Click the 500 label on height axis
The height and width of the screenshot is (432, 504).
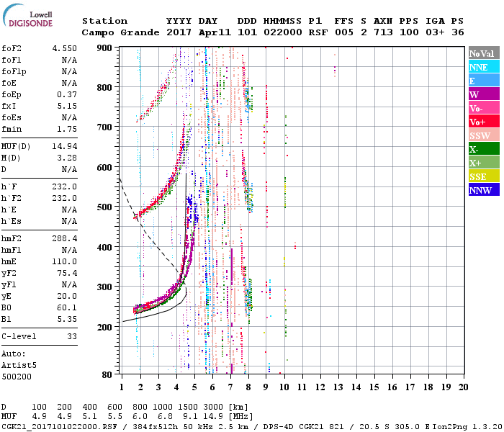pos(104,207)
